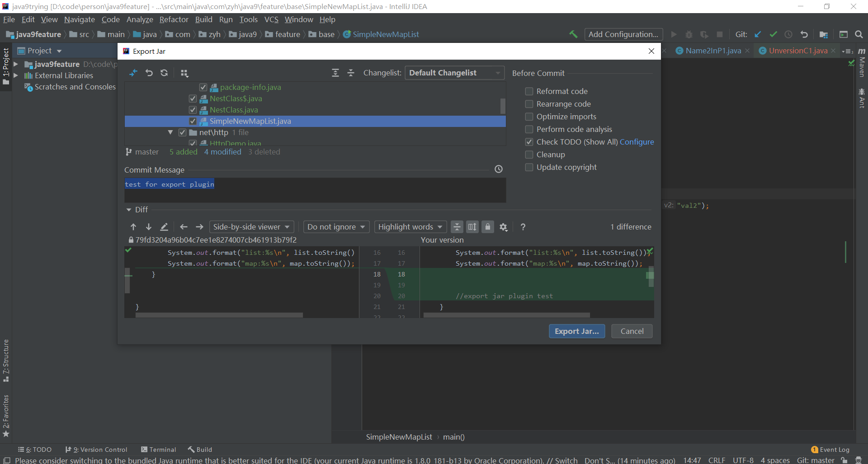This screenshot has height=464, width=868.
Task: Open commit message history via the clock icon
Action: [x=499, y=169]
